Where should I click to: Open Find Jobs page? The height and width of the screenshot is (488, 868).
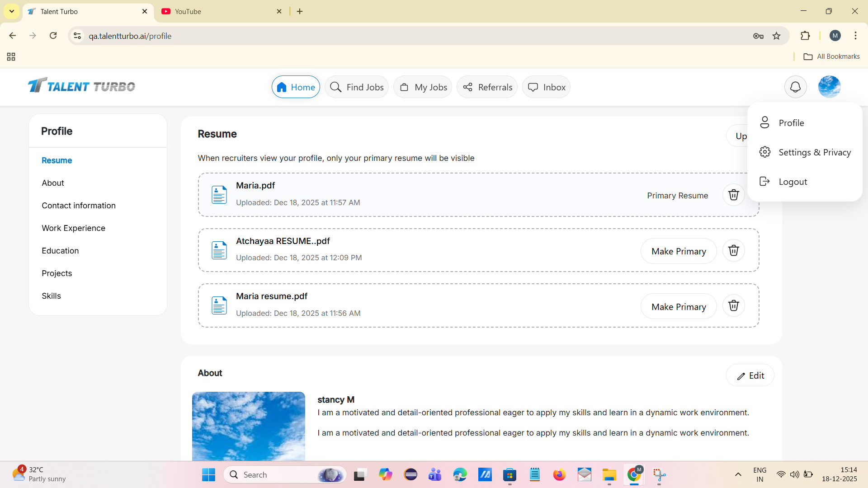click(x=357, y=87)
